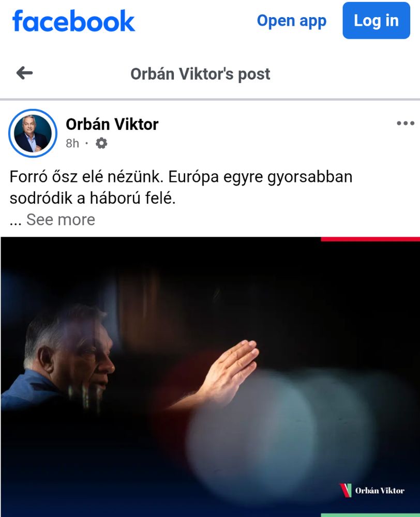Open the Orbán Viktor author name link
The image size is (420, 517).
[112, 124]
